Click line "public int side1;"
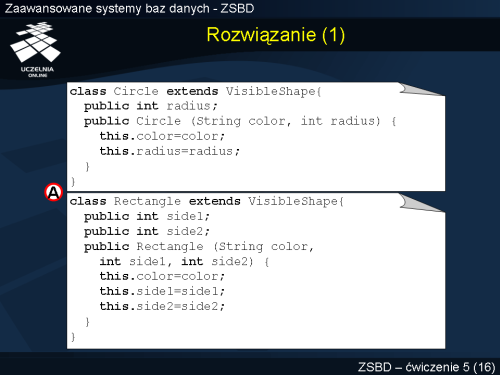The image size is (500, 375). 147,217
